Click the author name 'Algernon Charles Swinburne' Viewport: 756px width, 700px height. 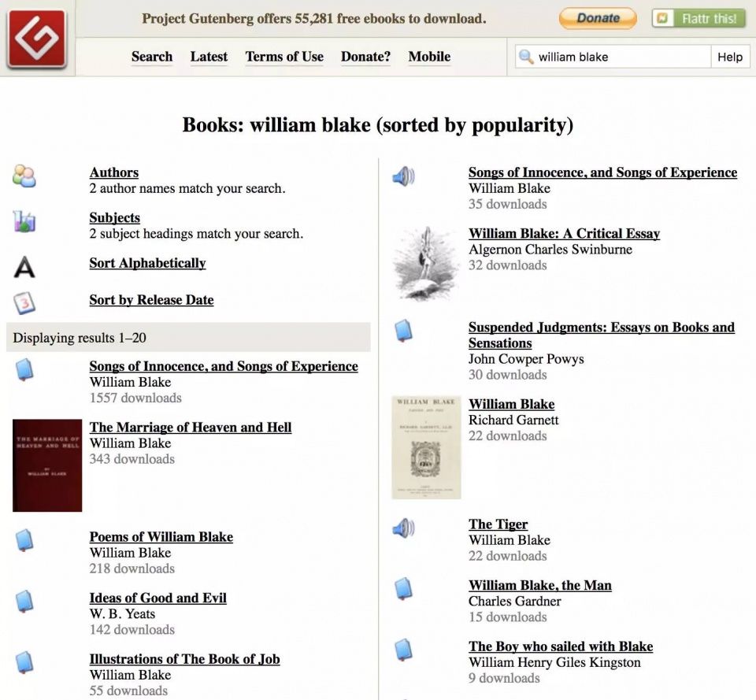click(x=550, y=250)
